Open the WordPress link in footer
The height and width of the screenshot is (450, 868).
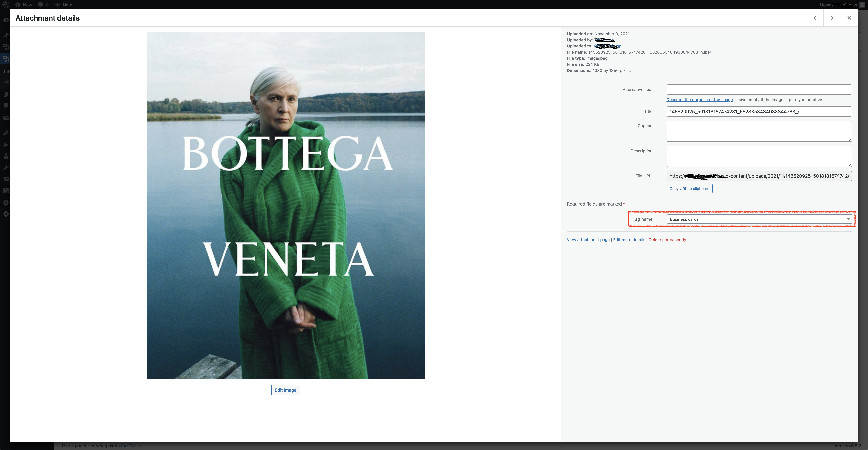129,446
